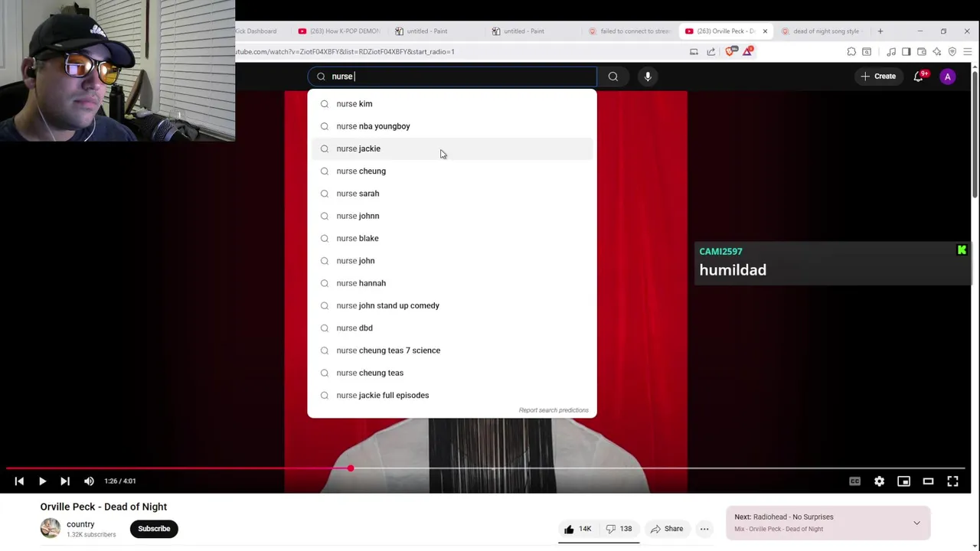The width and height of the screenshot is (980, 551).
Task: Open YouTube notifications bell
Action: click(x=919, y=77)
